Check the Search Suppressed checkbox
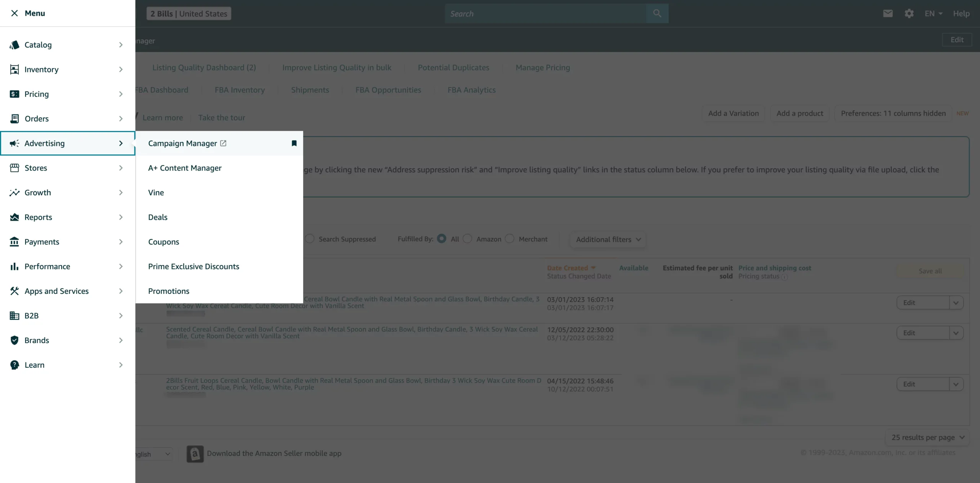The image size is (980, 483). click(309, 239)
